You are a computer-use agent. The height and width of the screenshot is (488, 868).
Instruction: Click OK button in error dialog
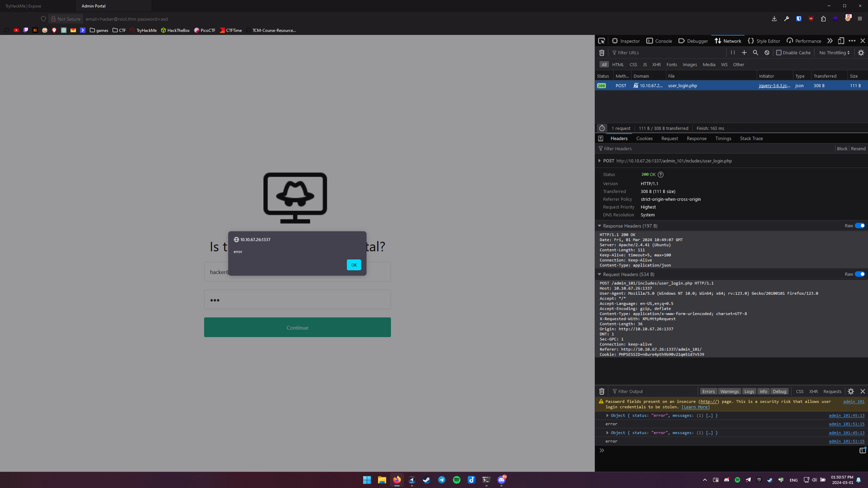click(352, 264)
